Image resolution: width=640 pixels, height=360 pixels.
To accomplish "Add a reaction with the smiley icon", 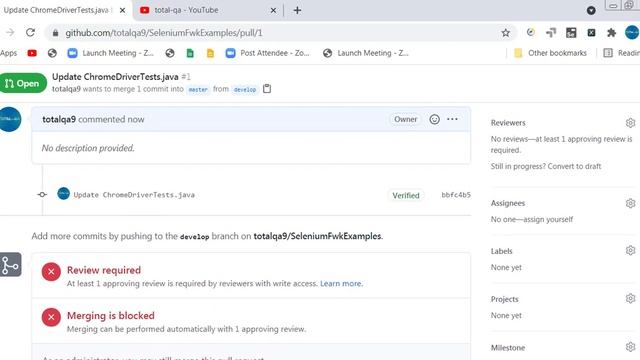I will 434,119.
